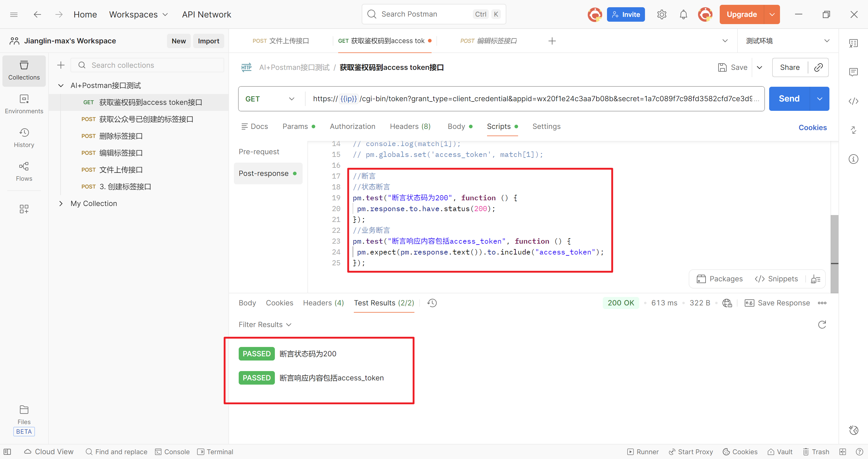Switch to the request Body tab
Viewport: 868px width, 459px height.
pyautogui.click(x=460, y=126)
